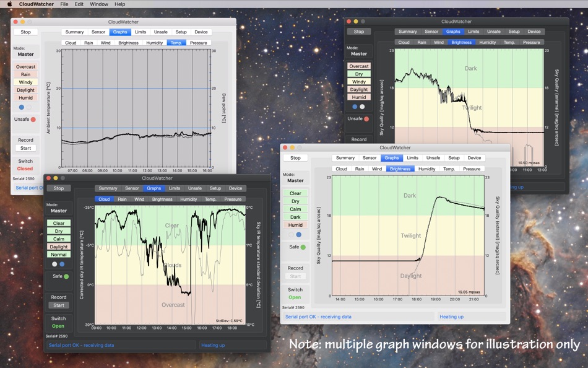This screenshot has height=368, width=588.
Task: Click Normal status in the dark Cloud window
Action: (59, 255)
